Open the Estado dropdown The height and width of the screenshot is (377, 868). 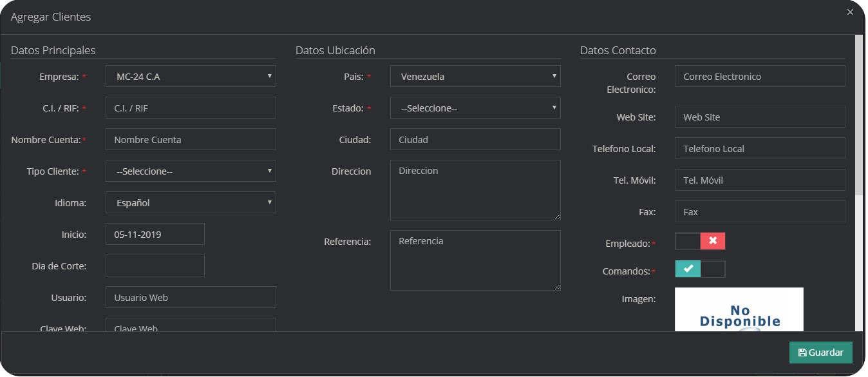(x=475, y=108)
